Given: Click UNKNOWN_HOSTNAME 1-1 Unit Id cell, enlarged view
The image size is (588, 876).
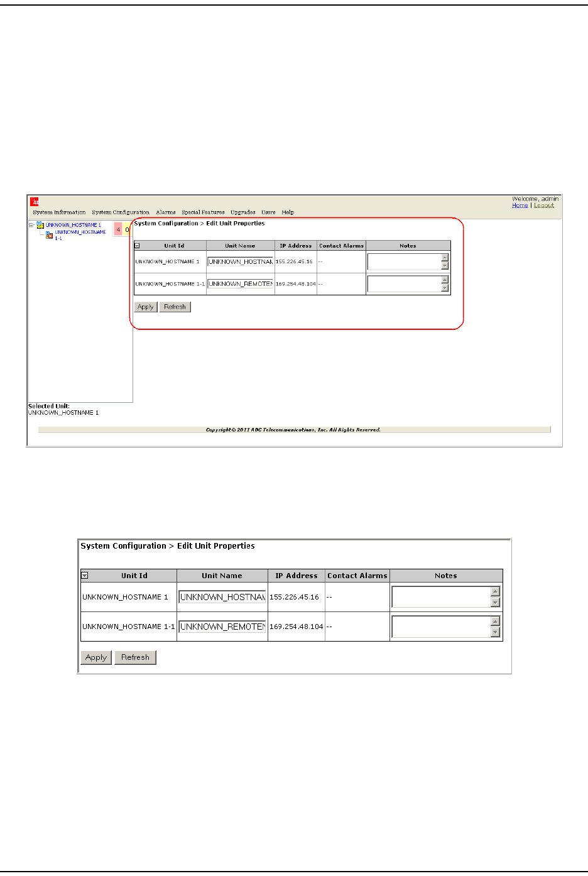Looking at the screenshot, I should click(x=129, y=627).
